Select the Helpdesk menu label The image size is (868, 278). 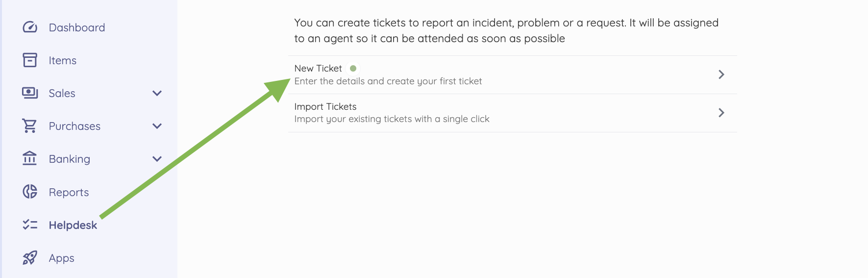[x=73, y=225]
